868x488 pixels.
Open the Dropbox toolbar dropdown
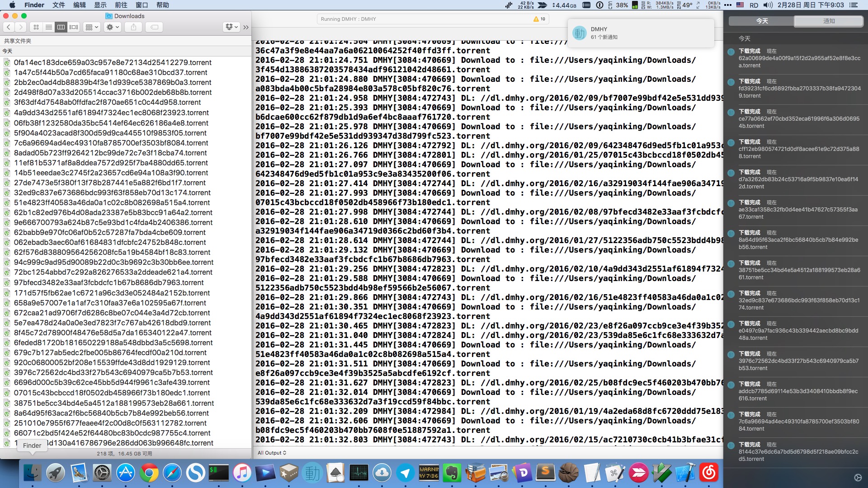[x=231, y=27]
